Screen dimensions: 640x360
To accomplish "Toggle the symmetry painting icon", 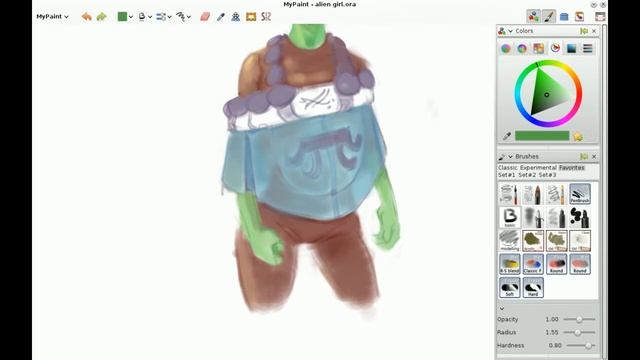I will 266,17.
